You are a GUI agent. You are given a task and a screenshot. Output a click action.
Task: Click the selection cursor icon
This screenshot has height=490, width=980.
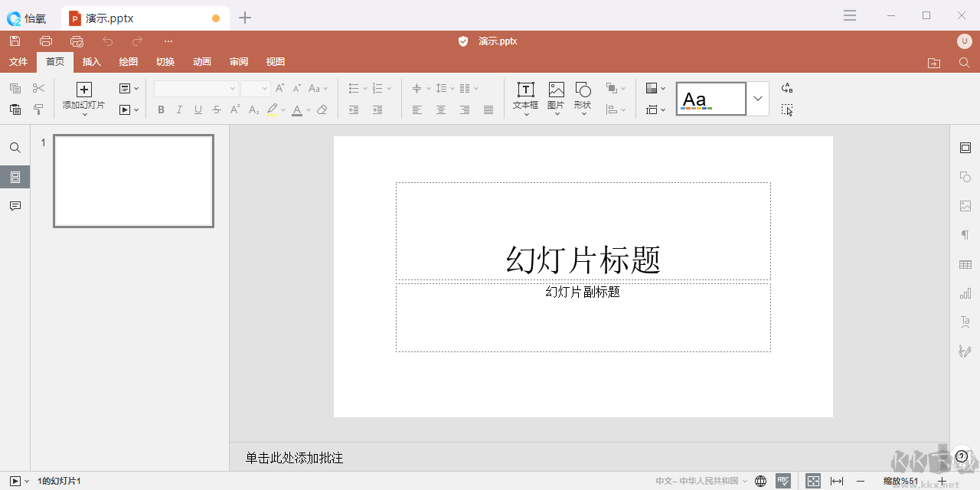click(x=787, y=110)
